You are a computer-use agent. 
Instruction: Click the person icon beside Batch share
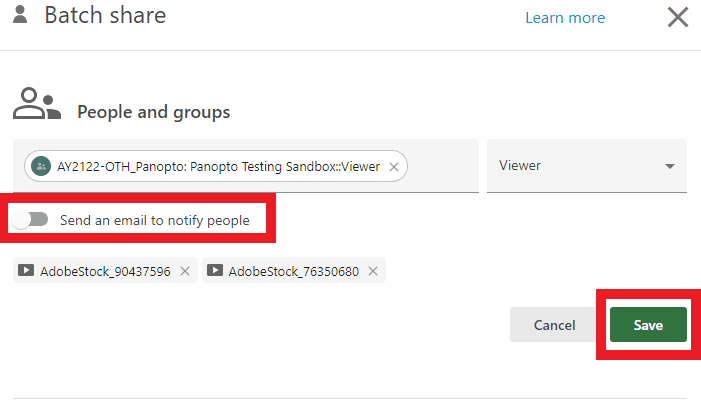point(20,16)
